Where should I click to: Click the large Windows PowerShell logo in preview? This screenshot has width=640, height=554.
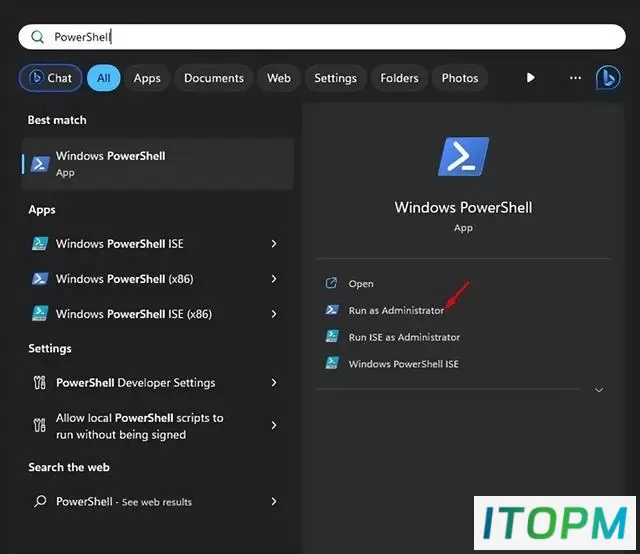point(463,157)
